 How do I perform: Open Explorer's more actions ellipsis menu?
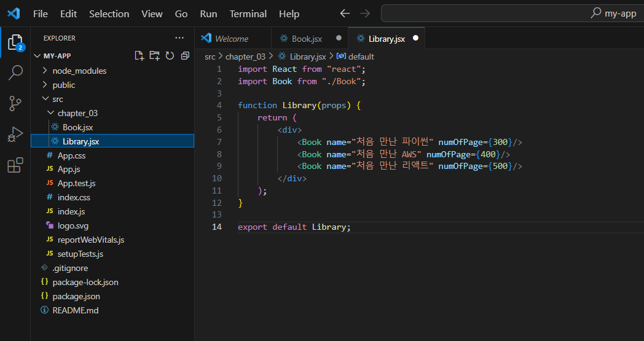[x=179, y=38]
